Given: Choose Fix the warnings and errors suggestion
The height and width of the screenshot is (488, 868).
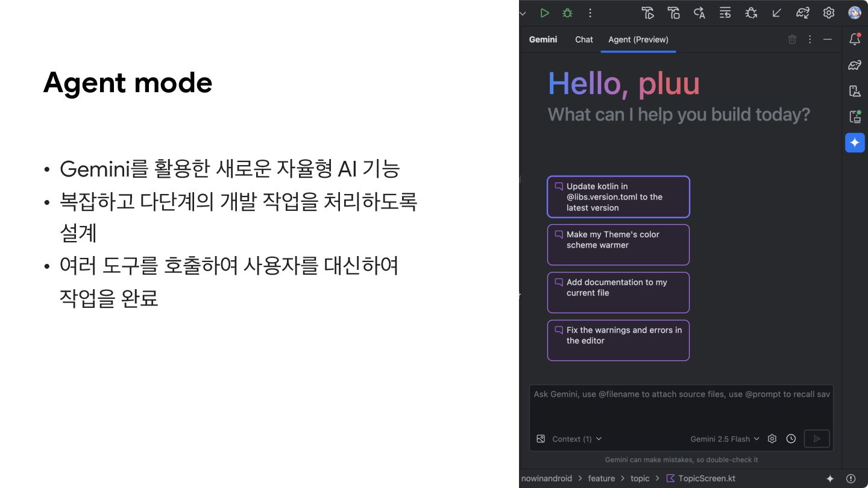Looking at the screenshot, I should coord(618,340).
